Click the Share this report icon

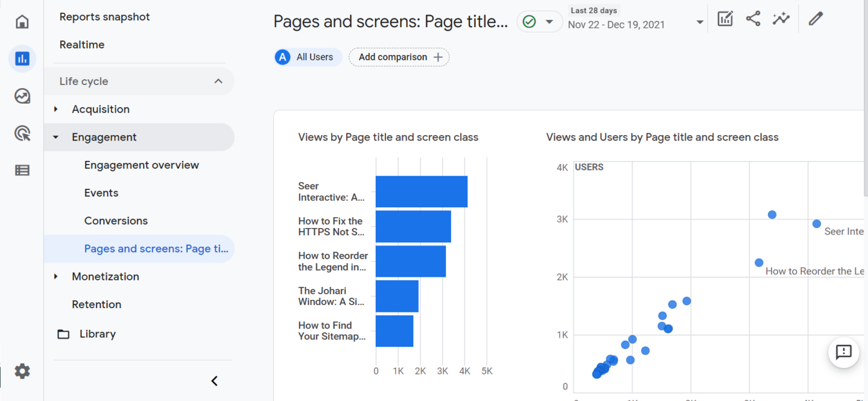coord(753,19)
